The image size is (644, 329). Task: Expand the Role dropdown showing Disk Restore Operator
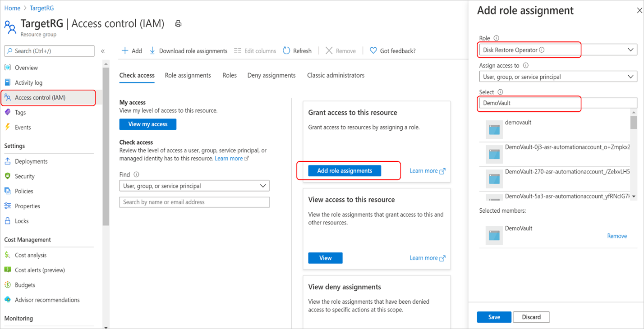pos(630,50)
